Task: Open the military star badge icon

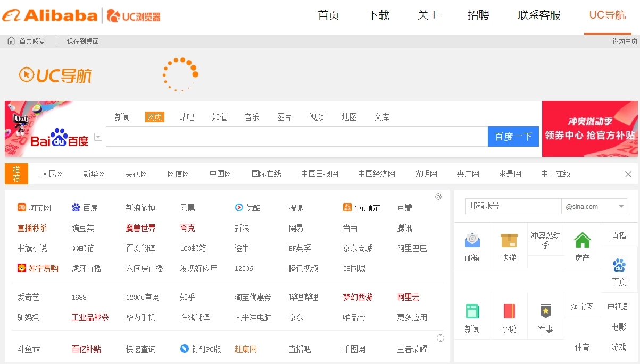Action: 545,311
